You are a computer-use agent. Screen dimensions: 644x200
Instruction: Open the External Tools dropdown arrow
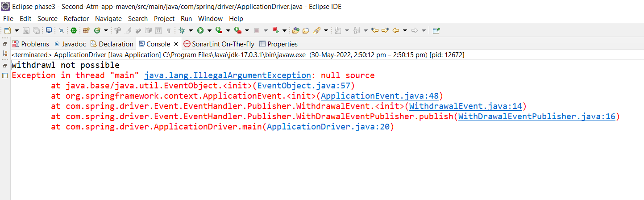(x=247, y=30)
